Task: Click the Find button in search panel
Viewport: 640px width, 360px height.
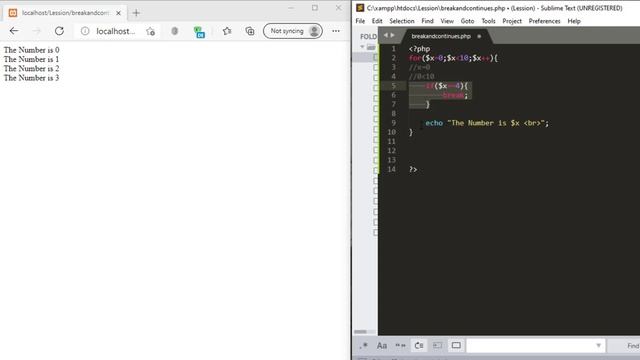Action: (x=632, y=346)
